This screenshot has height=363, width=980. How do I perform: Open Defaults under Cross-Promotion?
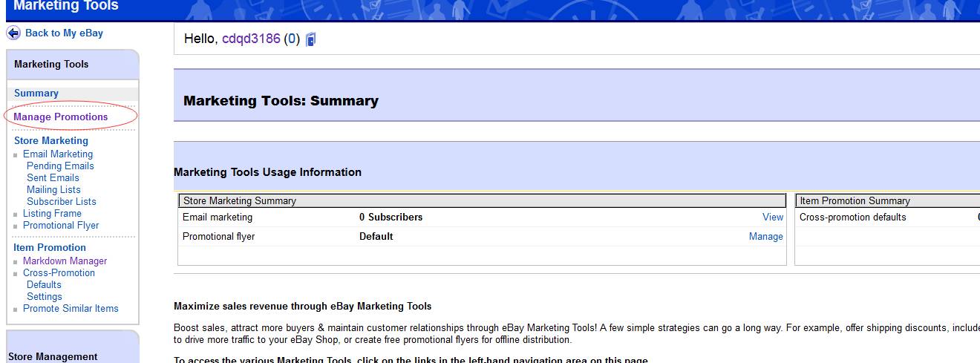point(44,284)
